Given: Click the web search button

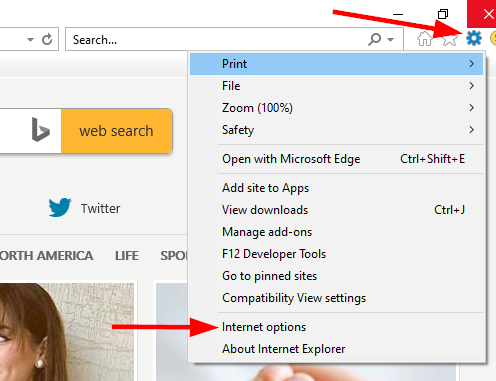Looking at the screenshot, I should (x=116, y=131).
